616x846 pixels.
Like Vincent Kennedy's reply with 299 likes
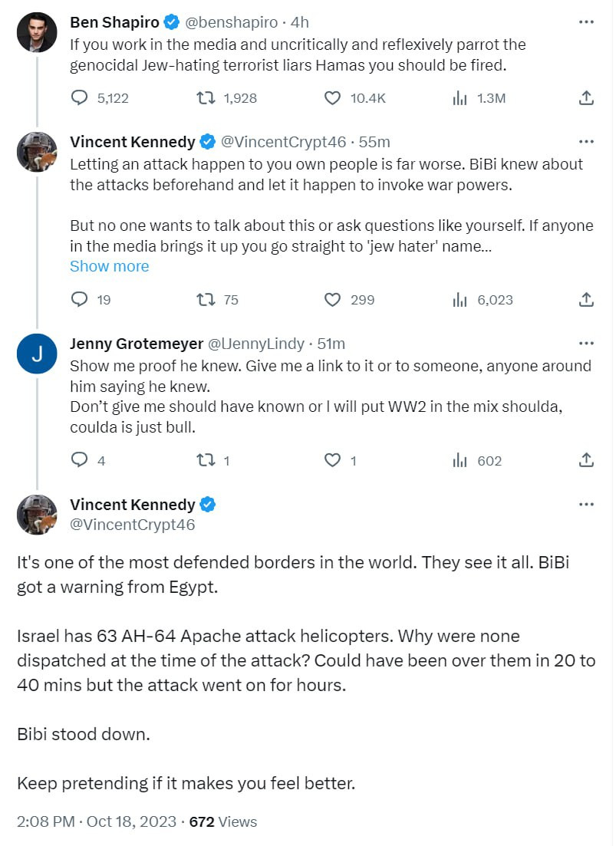[332, 300]
